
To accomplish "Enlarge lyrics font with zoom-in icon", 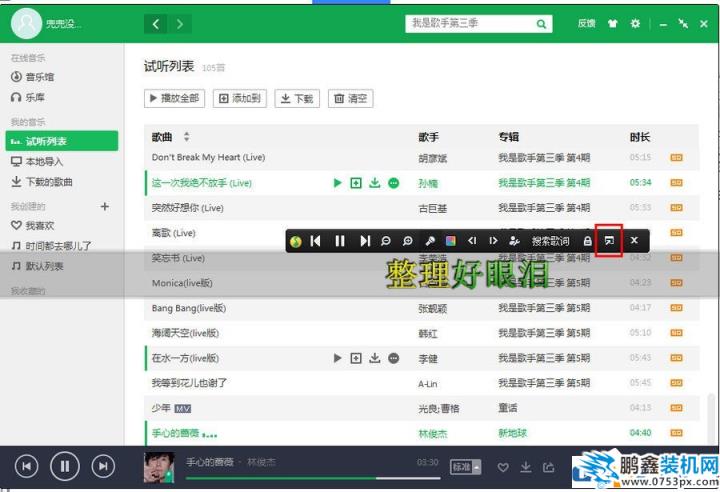I will 407,241.
